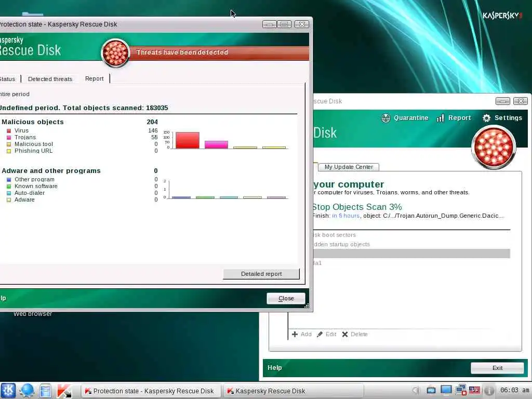Click the Virus red color legend square
Image resolution: width=532 pixels, height=399 pixels.
(x=9, y=130)
